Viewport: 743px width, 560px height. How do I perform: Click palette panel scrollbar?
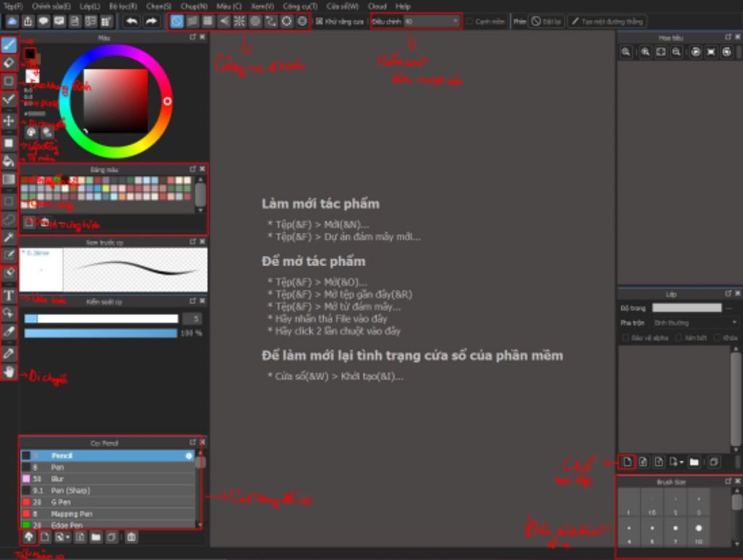click(x=200, y=194)
